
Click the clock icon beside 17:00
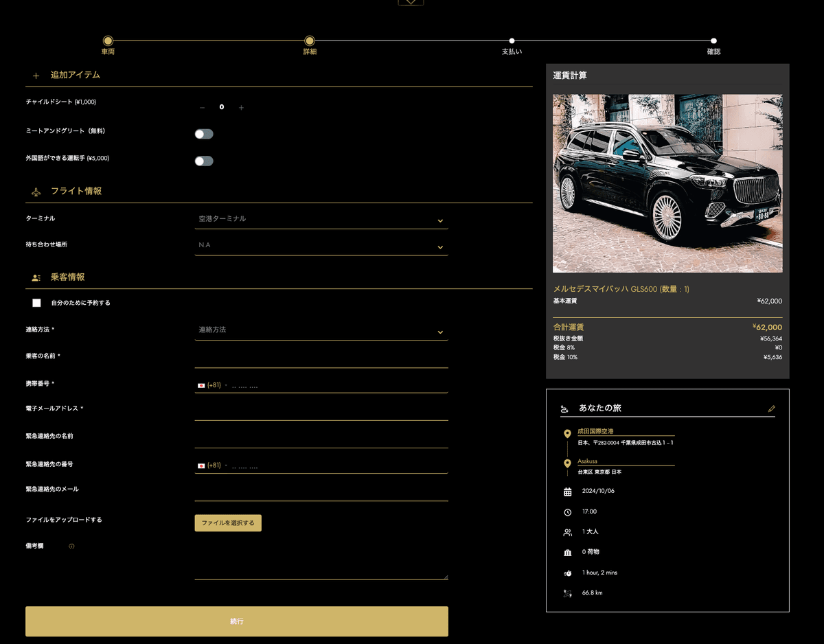(567, 512)
